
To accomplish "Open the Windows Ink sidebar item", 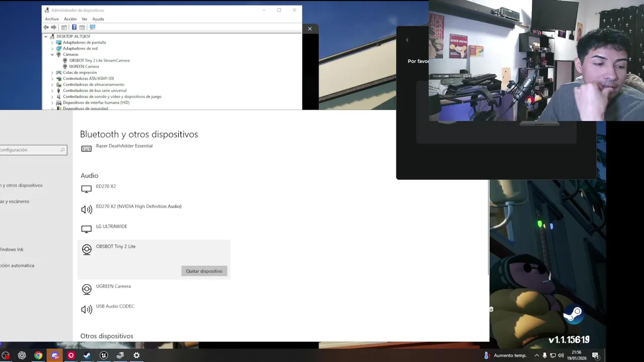I will pyautogui.click(x=12, y=249).
